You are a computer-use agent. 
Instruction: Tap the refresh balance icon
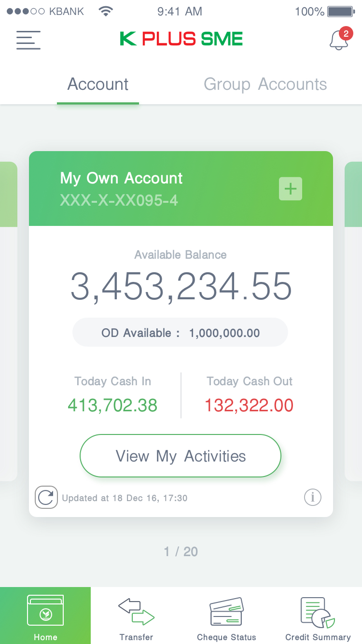click(x=46, y=497)
